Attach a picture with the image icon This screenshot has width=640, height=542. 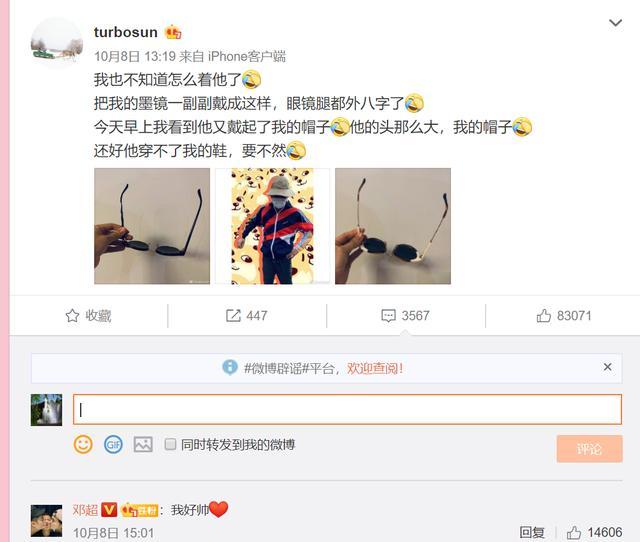[143, 444]
